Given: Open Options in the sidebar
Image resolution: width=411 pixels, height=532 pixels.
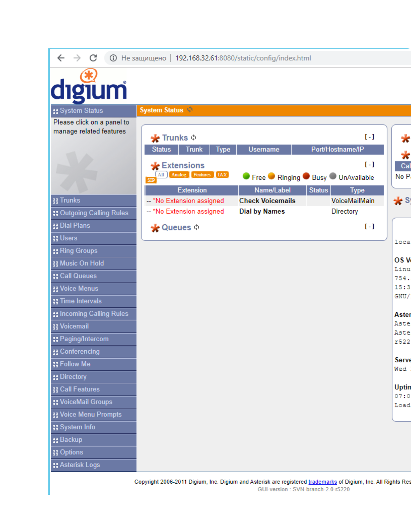Looking at the screenshot, I should click(94, 452).
